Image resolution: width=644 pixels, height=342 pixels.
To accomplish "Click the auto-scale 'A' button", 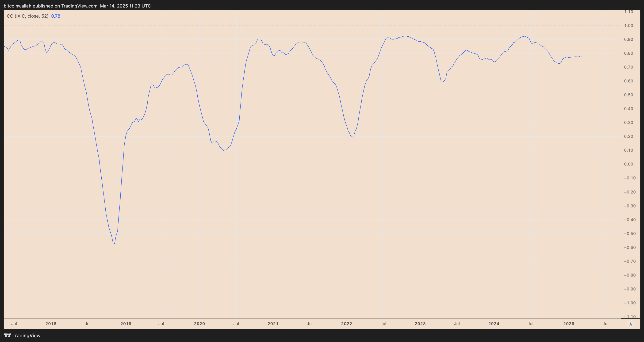I will [x=630, y=324].
